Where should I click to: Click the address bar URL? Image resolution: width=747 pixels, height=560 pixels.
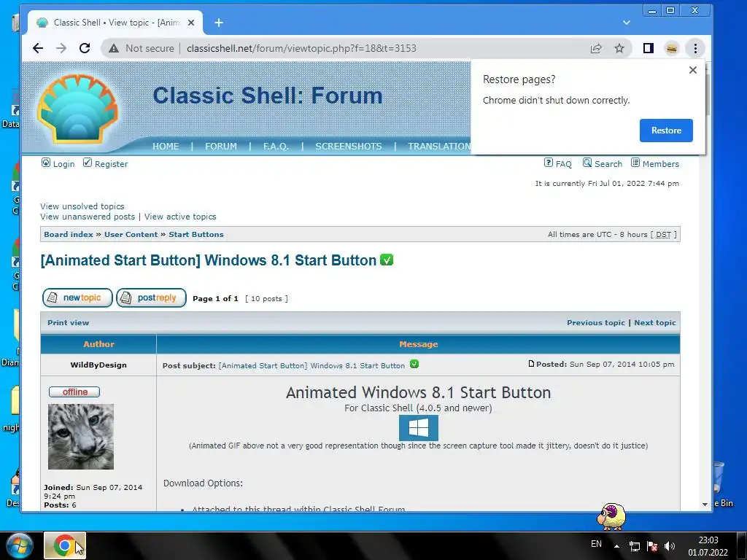301,48
